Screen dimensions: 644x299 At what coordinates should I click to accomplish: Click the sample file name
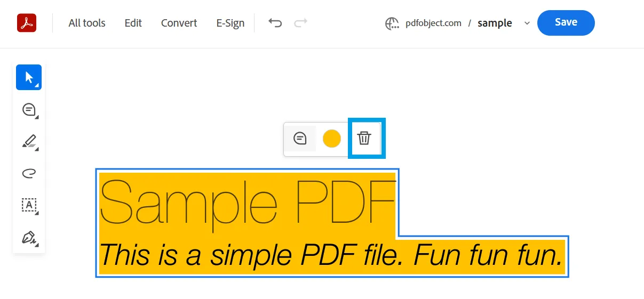495,23
